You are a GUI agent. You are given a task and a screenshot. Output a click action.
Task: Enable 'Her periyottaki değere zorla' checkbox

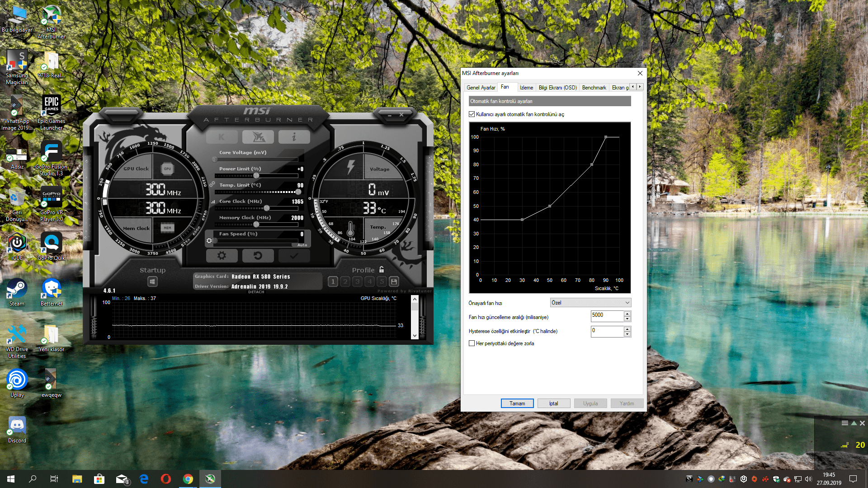(472, 343)
